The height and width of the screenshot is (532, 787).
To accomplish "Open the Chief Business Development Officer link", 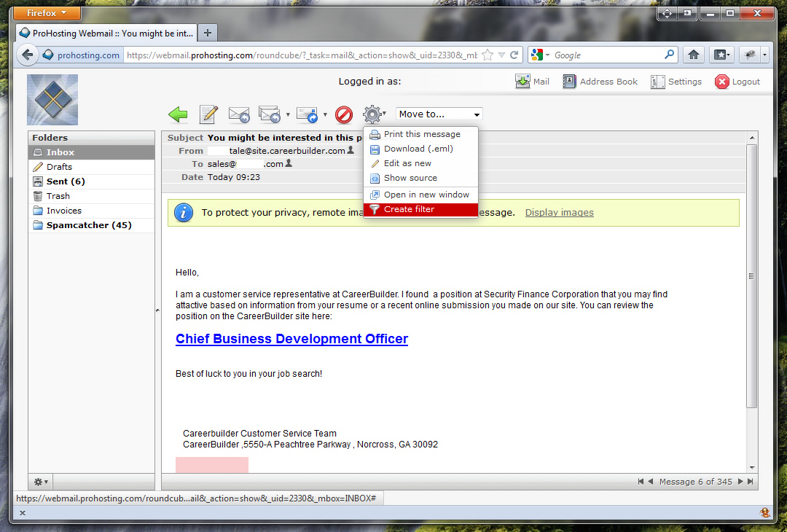I will pyautogui.click(x=291, y=339).
